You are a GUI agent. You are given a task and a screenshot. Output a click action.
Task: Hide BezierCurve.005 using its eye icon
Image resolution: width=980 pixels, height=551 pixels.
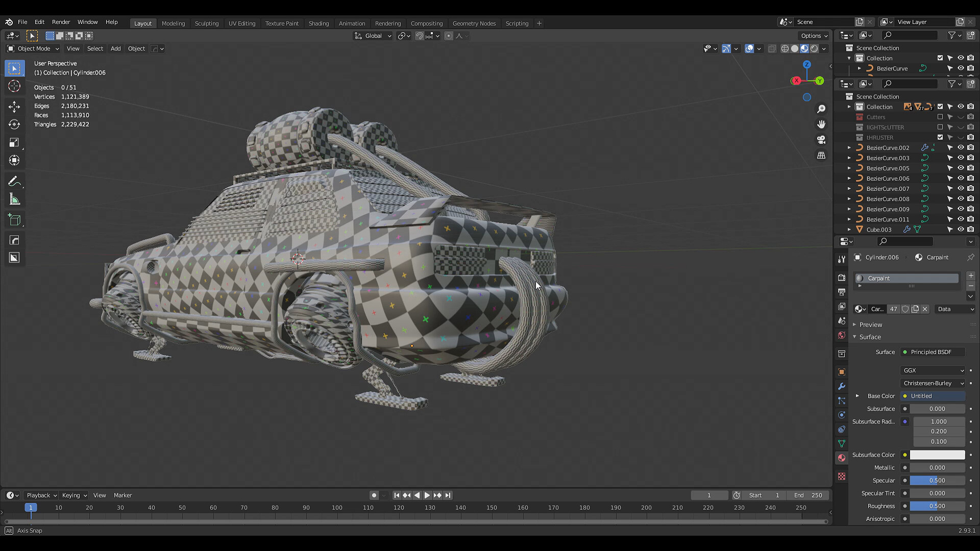[x=960, y=168]
